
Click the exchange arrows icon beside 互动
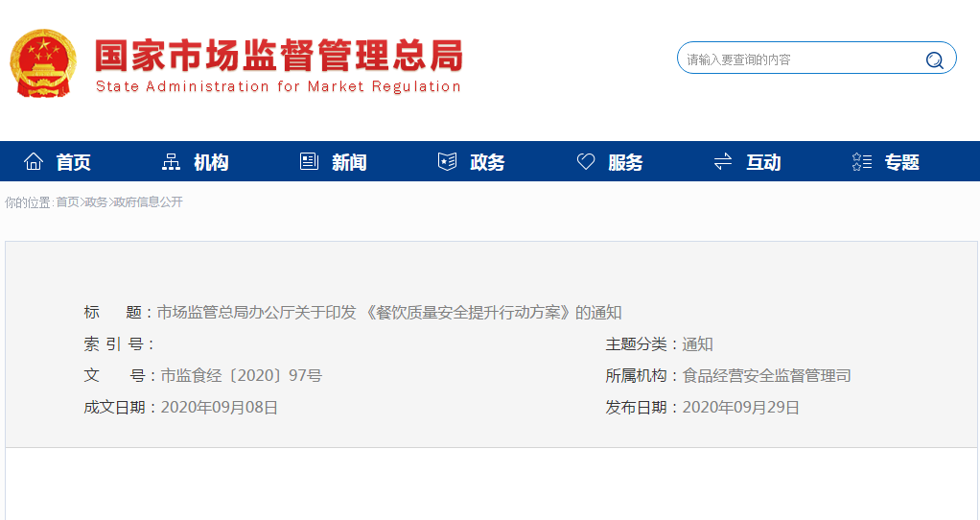point(723,162)
